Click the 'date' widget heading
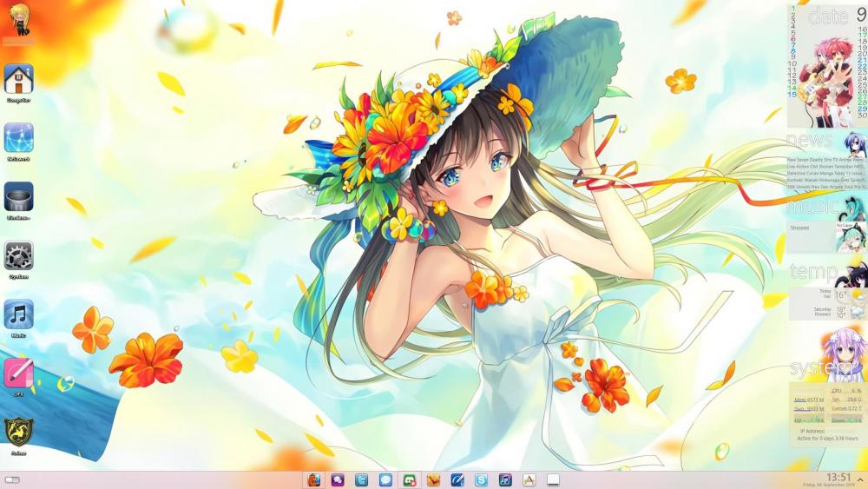 coord(827,17)
